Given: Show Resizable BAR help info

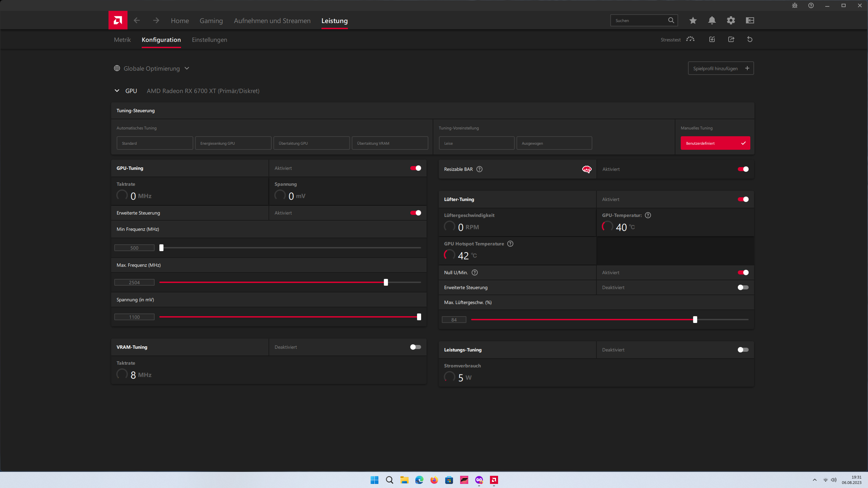Looking at the screenshot, I should click(479, 169).
